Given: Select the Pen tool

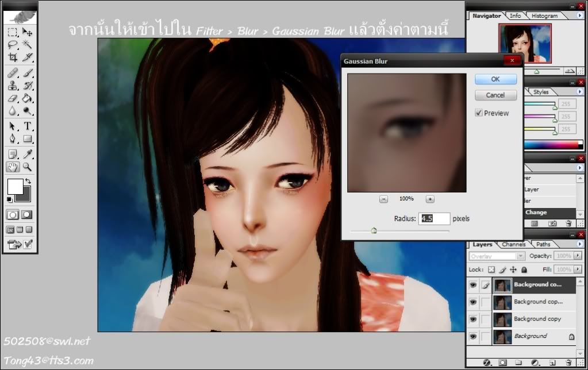Looking at the screenshot, I should click(13, 138).
